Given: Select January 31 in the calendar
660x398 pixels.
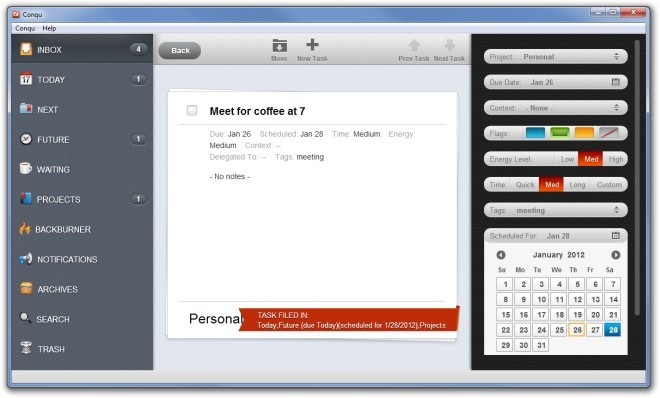Looking at the screenshot, I should tap(541, 345).
